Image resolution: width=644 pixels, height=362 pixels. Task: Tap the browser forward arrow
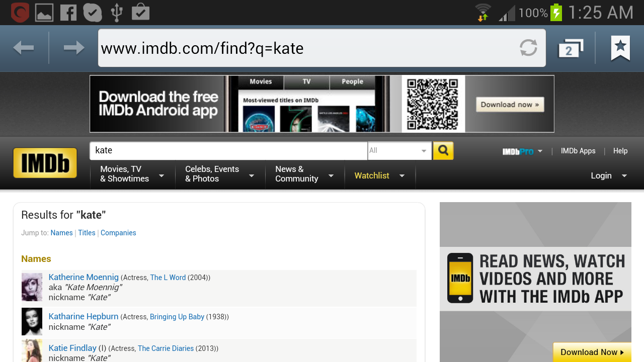pyautogui.click(x=73, y=48)
